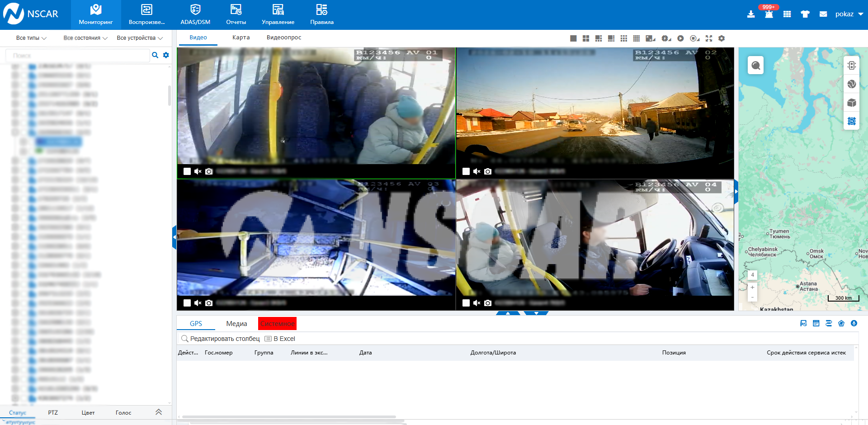Toggle the 3D cube map view
Screen dimensions: 868x425
pos(852,103)
